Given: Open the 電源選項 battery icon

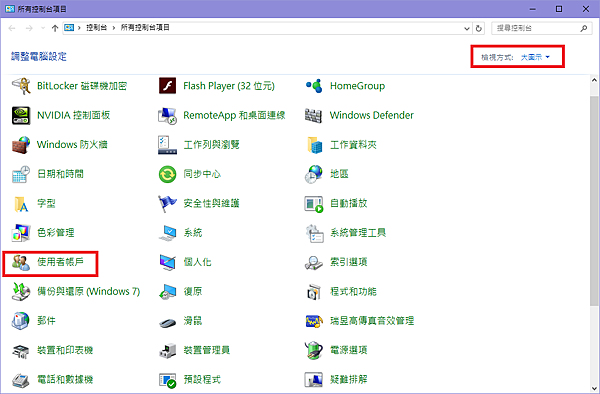Looking at the screenshot, I should pyautogui.click(x=314, y=350).
